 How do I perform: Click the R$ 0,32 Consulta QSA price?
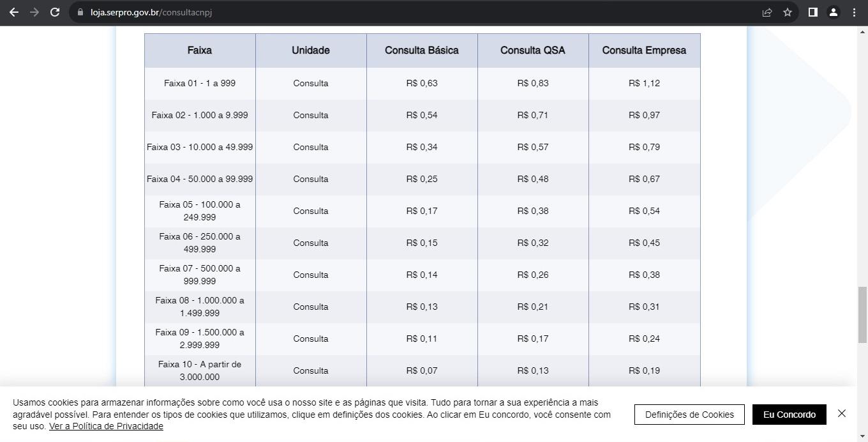click(533, 243)
